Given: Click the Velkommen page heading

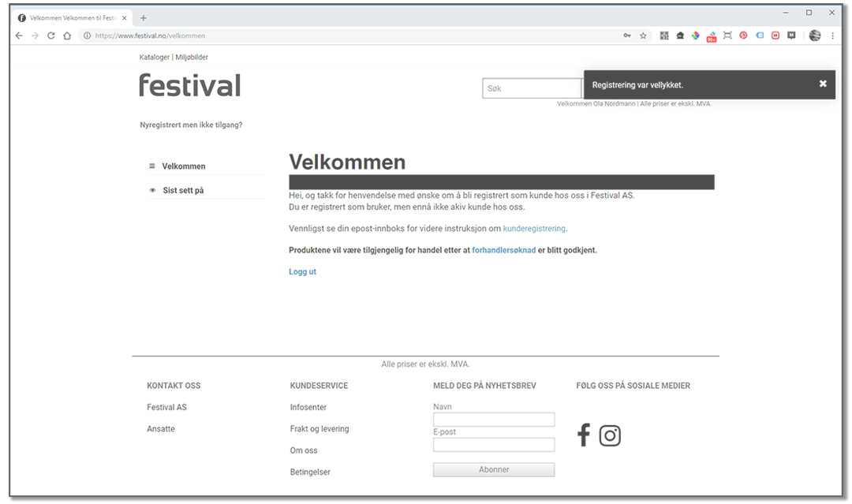Looking at the screenshot, I should 347,162.
